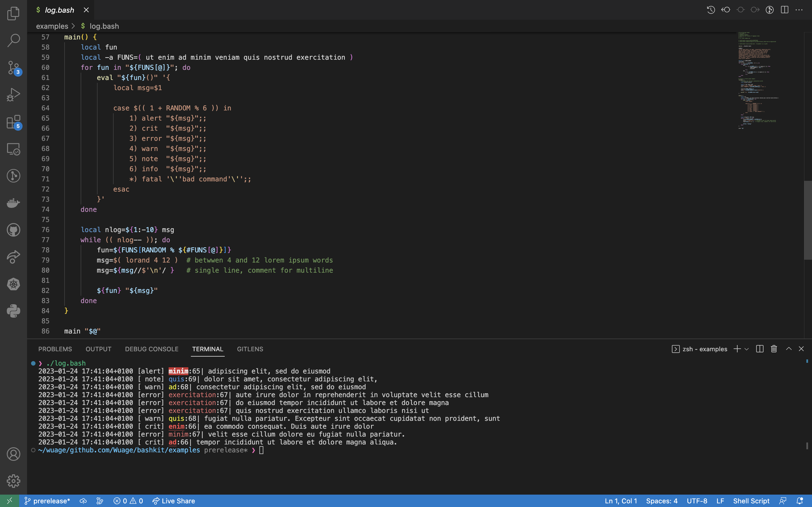
Task: Open Extensions view with 5 badge
Action: [14, 122]
